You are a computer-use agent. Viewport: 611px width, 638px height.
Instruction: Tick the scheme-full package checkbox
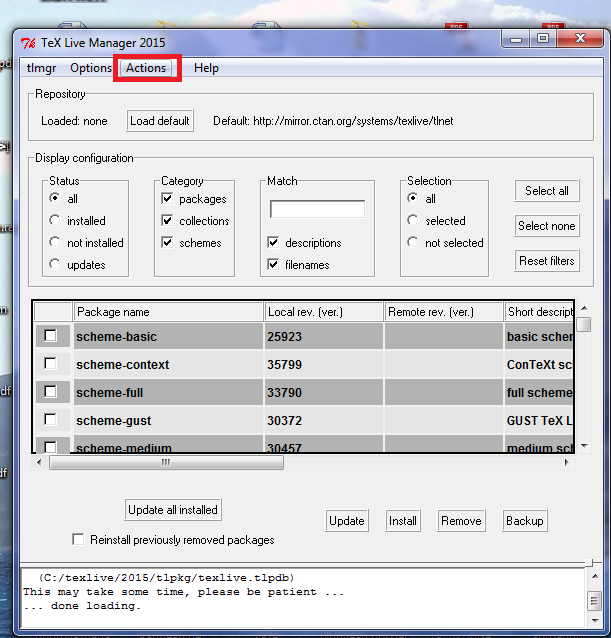click(50, 392)
